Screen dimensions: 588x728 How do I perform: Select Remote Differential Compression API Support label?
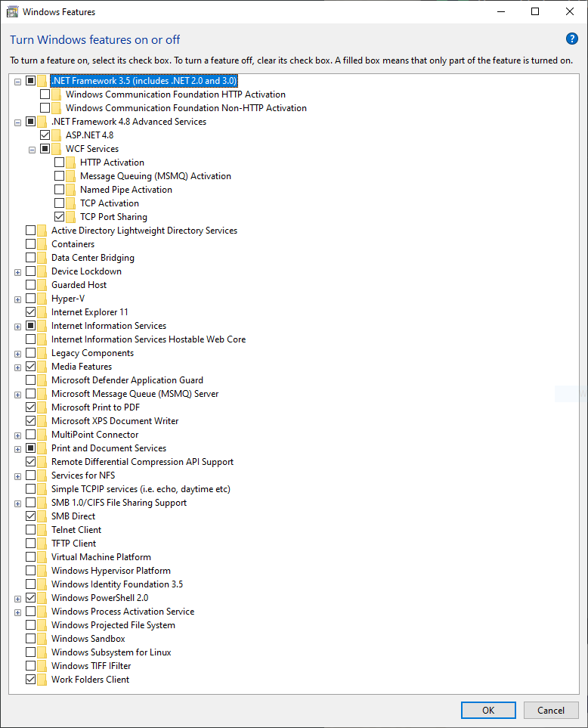(x=143, y=461)
